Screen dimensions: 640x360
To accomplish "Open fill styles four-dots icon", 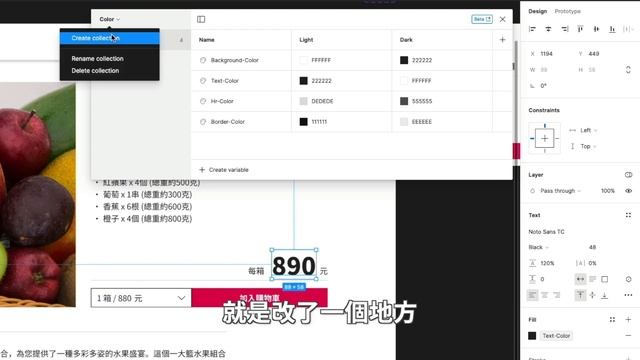I will [x=612, y=320].
